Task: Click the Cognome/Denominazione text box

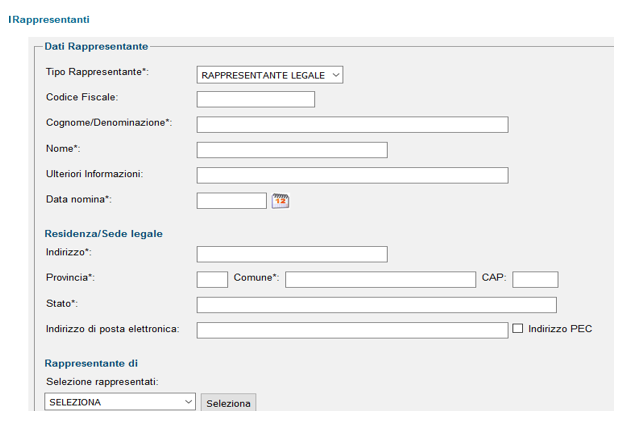Action: click(x=352, y=125)
